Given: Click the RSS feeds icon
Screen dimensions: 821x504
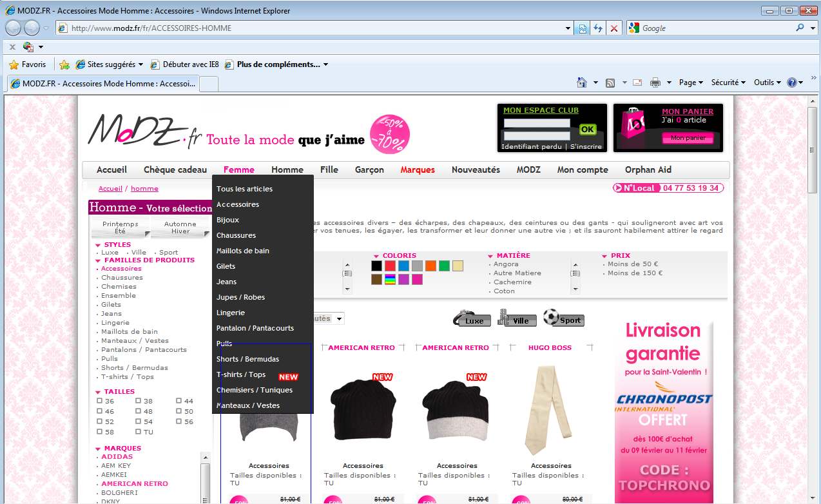Looking at the screenshot, I should point(610,82).
